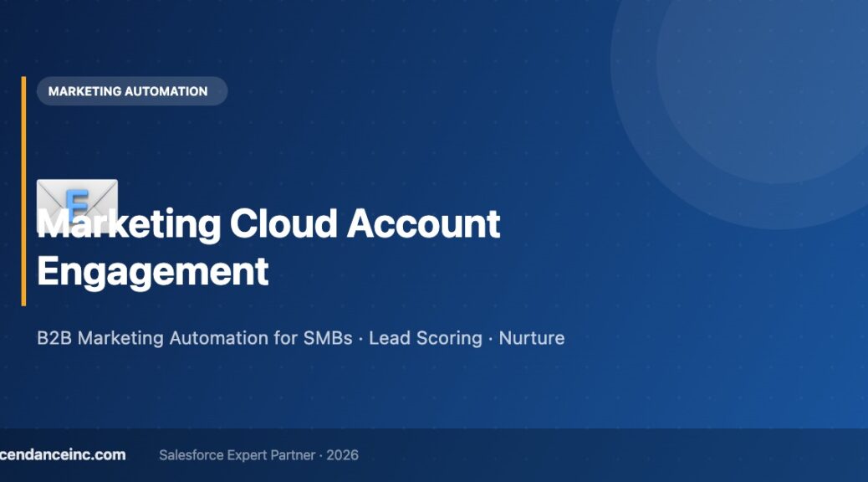Select the Marketing Cloud Account Engagement title
Screen dimensions: 868x482
pyautogui.click(x=268, y=247)
